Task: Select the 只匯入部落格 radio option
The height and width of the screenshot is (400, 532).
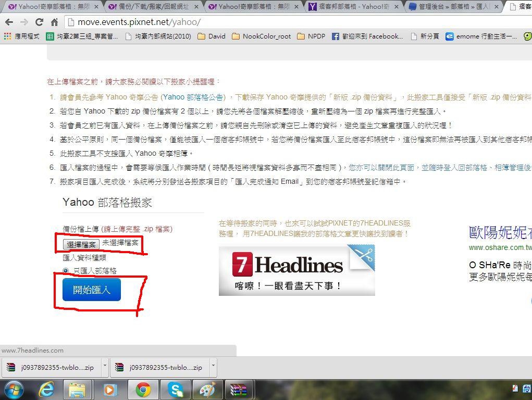Action: tap(66, 271)
